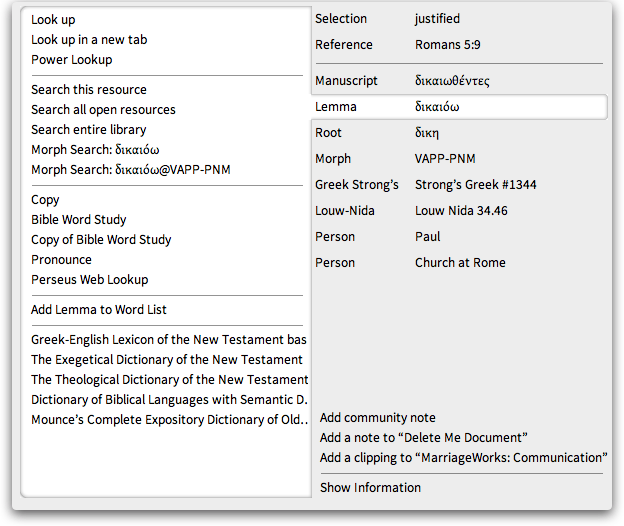Click "Search this resource"
The width and height of the screenshot is (624, 526).
coord(89,90)
